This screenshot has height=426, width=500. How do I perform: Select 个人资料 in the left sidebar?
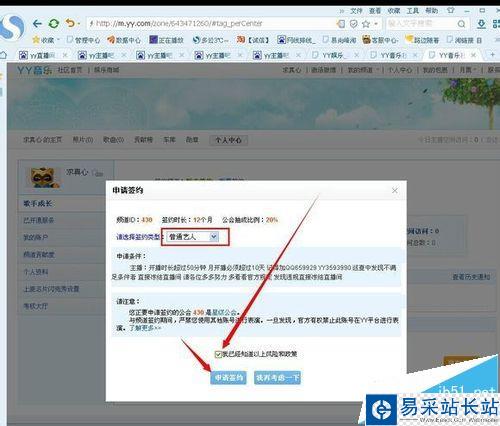tap(35, 272)
